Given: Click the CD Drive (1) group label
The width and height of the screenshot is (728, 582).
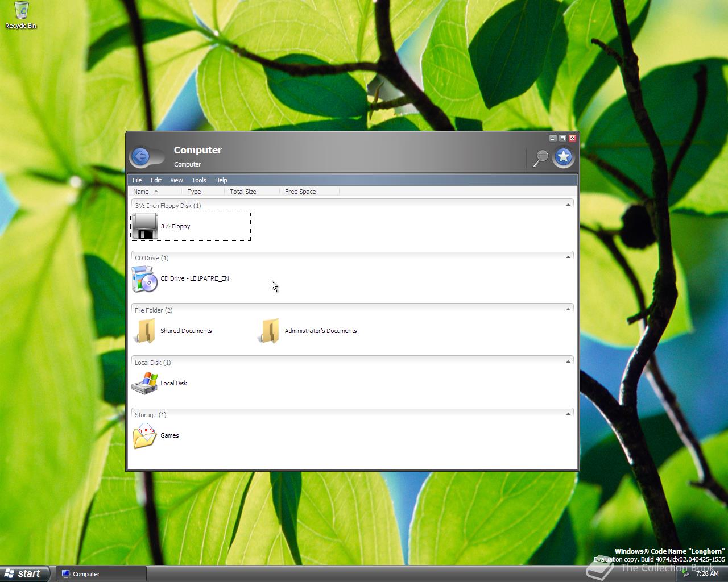Looking at the screenshot, I should [151, 258].
